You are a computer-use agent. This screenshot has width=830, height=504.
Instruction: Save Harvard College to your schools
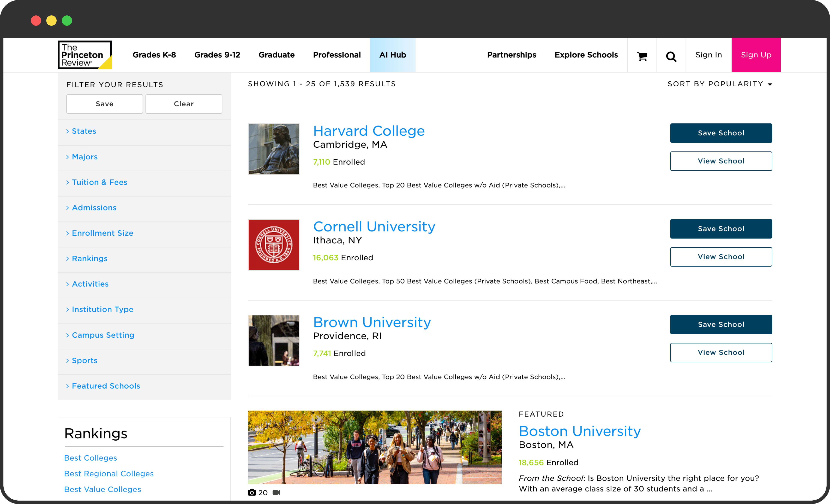pos(721,133)
